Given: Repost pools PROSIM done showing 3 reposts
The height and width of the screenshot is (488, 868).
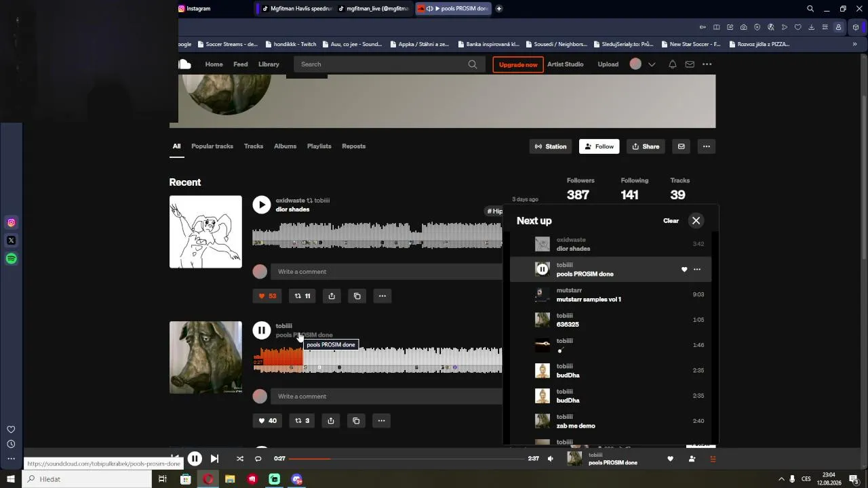Looking at the screenshot, I should [x=302, y=421].
